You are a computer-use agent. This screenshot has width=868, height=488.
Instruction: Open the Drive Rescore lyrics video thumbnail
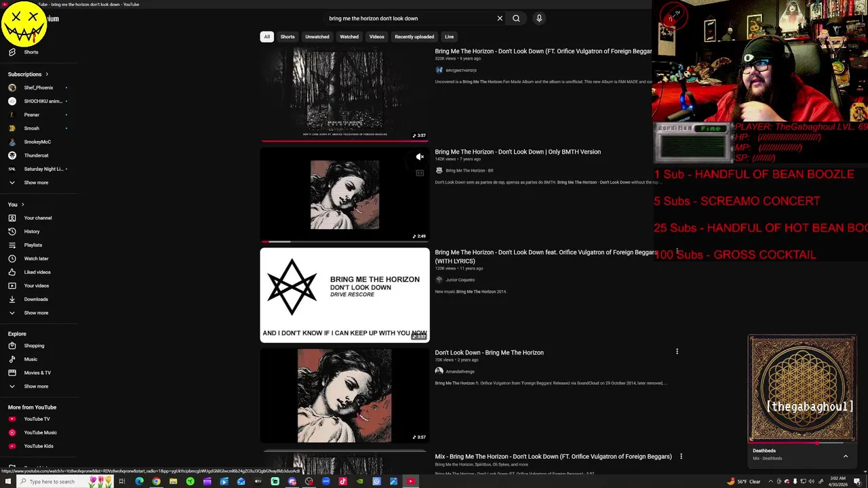(344, 295)
